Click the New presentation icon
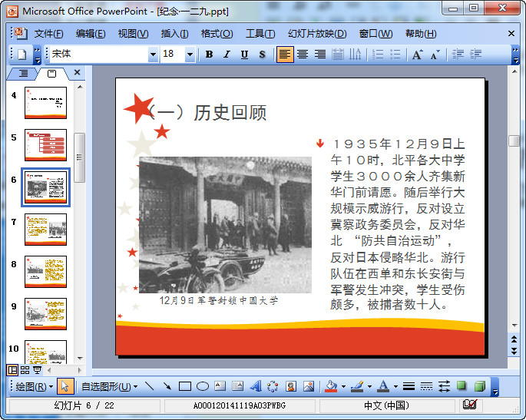 [x=22, y=54]
